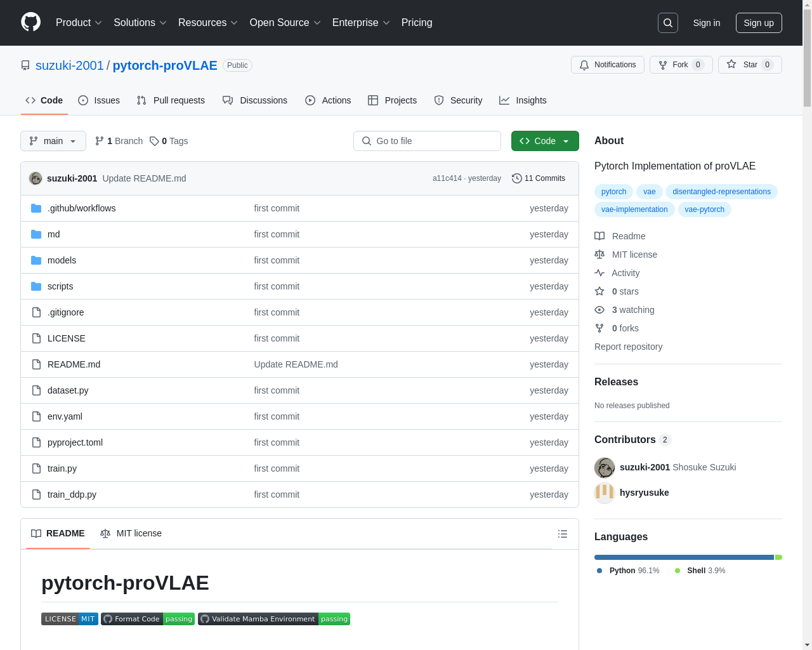Click the pytorch topic tag

[x=613, y=192]
